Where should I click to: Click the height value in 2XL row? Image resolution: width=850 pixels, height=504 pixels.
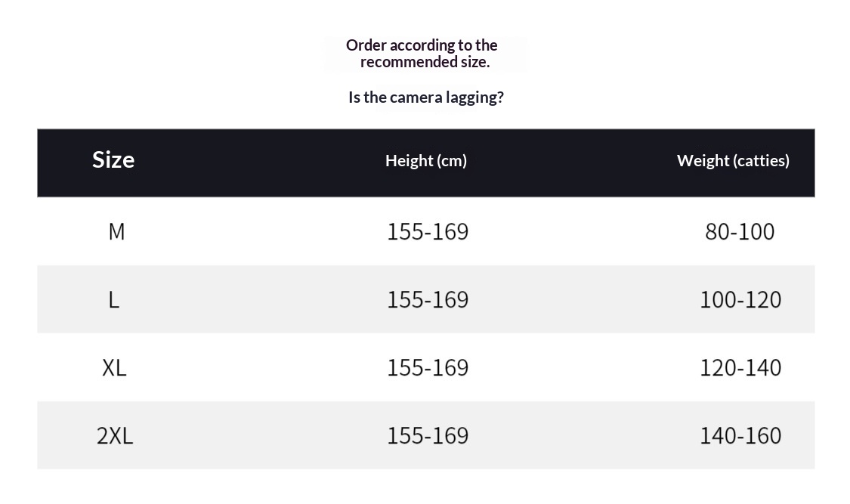[428, 435]
